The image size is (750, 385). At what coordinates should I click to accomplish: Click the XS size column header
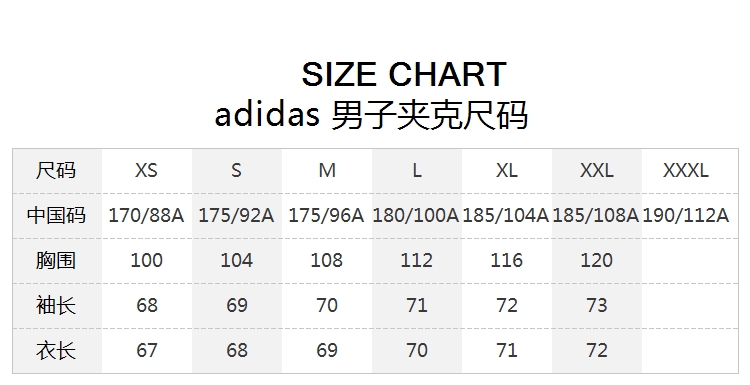click(x=146, y=170)
